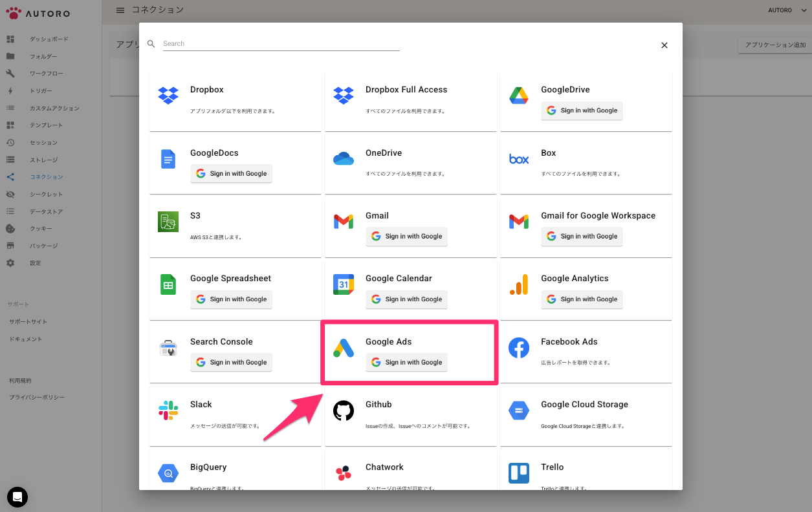Sign in with Google for Google Calendar
The width and height of the screenshot is (812, 512).
[407, 299]
